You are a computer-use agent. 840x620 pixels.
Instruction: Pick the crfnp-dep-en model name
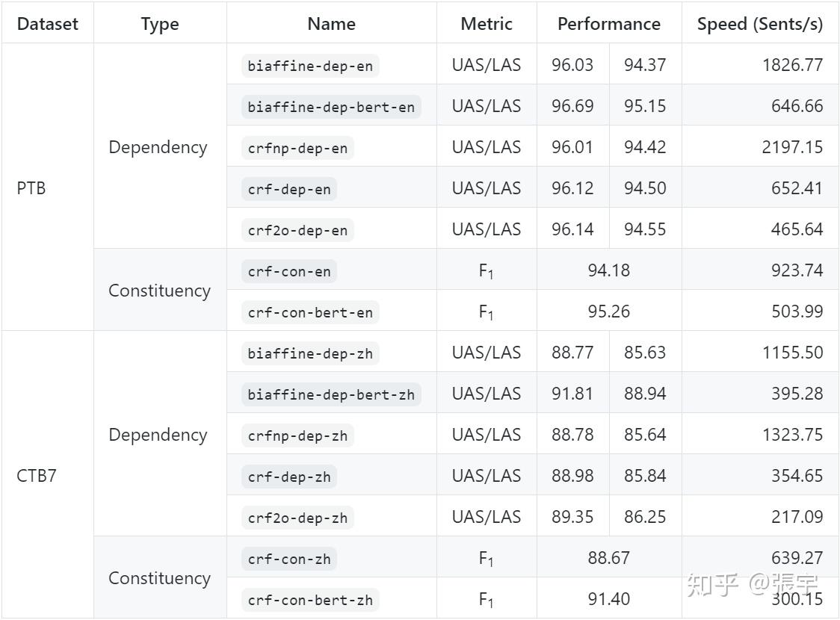(x=297, y=148)
